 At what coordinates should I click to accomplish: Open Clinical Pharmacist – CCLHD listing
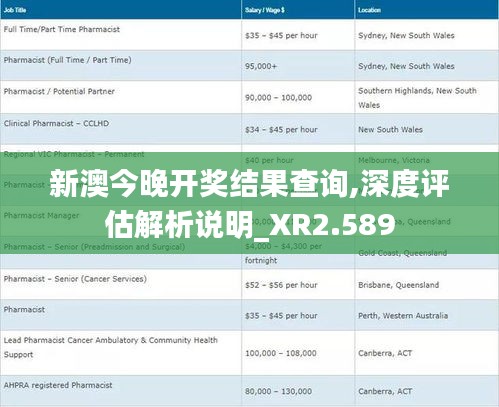pyautogui.click(x=56, y=123)
